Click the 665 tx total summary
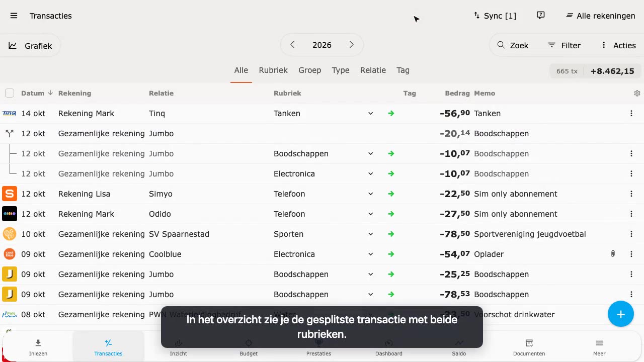Viewport: 644px width, 362px height. (595, 71)
